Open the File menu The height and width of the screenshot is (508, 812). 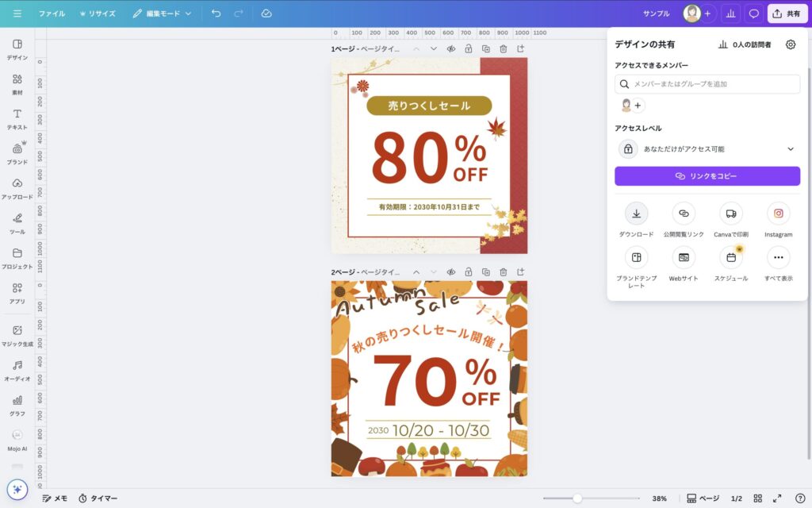(52, 13)
